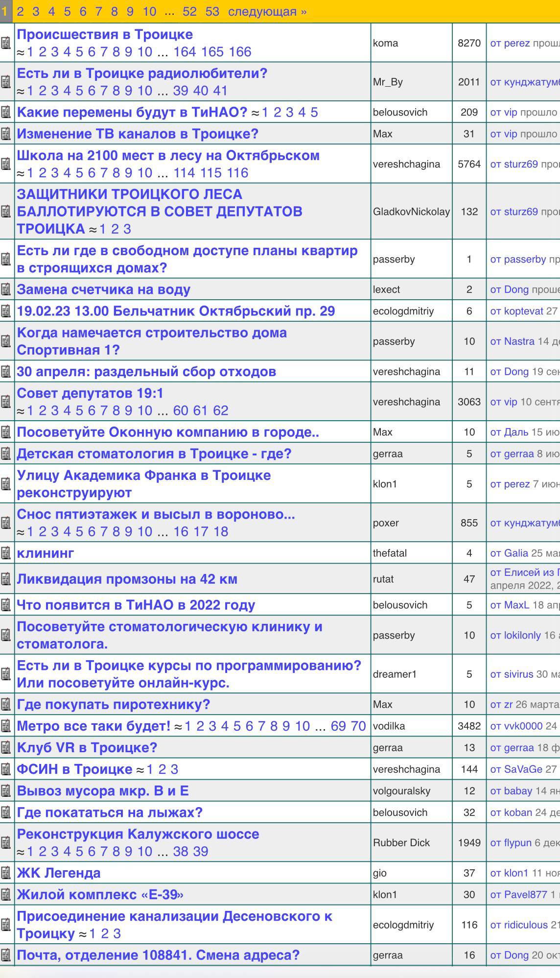
Task: Click topic icon next to Замена счетчика на воду
Action: coord(6,289)
